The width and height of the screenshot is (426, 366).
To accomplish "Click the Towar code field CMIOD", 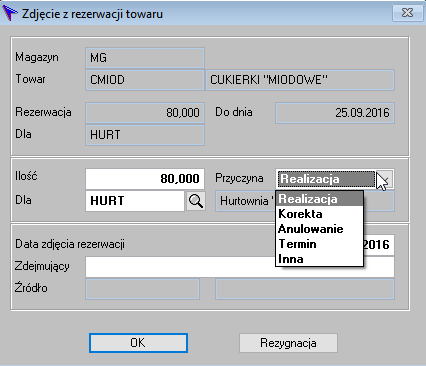I will tap(145, 80).
